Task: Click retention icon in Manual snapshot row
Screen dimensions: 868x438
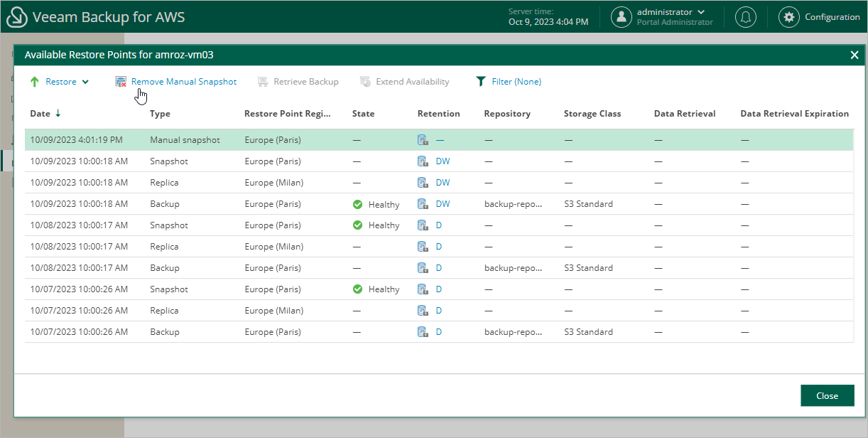Action: [423, 140]
